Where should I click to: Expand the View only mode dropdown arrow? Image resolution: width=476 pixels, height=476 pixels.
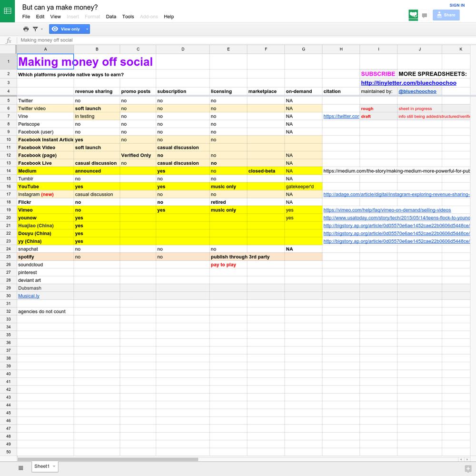pyautogui.click(x=87, y=29)
